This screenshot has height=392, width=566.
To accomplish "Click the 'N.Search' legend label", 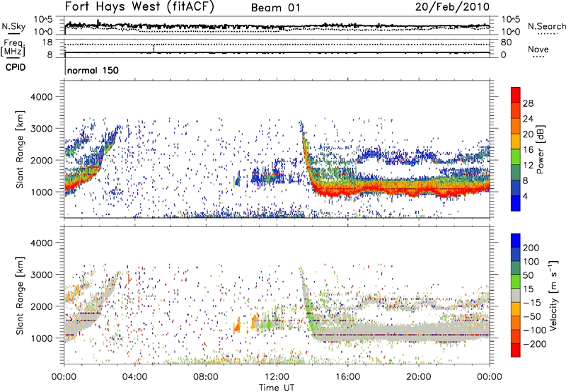I will [x=546, y=26].
